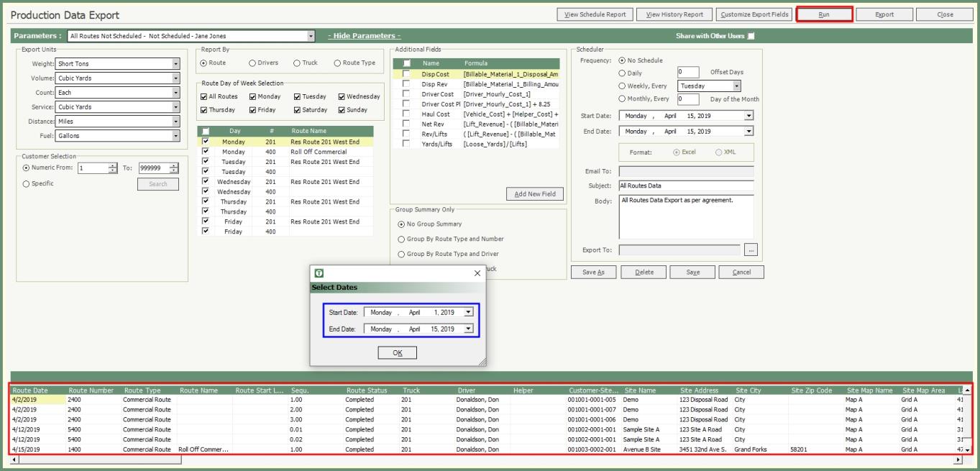This screenshot has width=980, height=471.
Task: Click the customer To value field
Action: click(153, 168)
